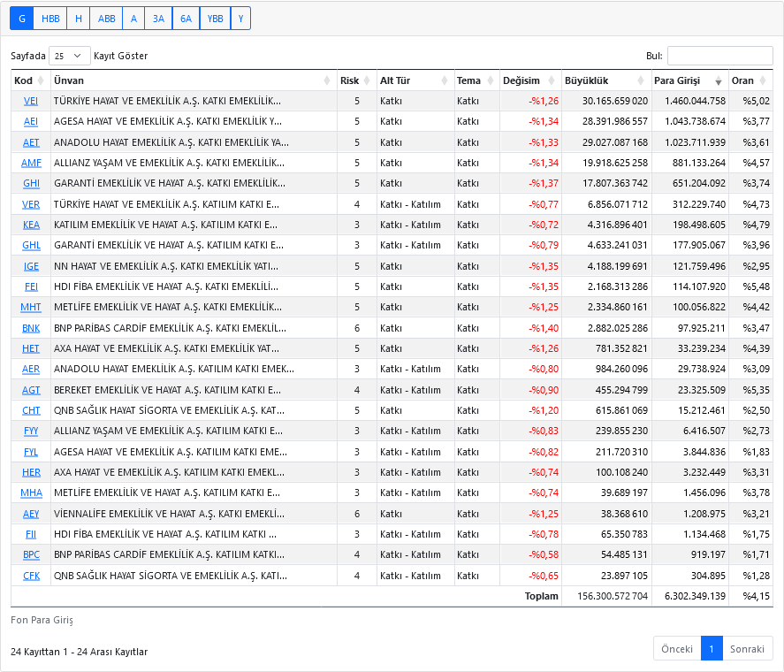The height and width of the screenshot is (672, 784).
Task: Select the A tab
Action: [x=133, y=19]
